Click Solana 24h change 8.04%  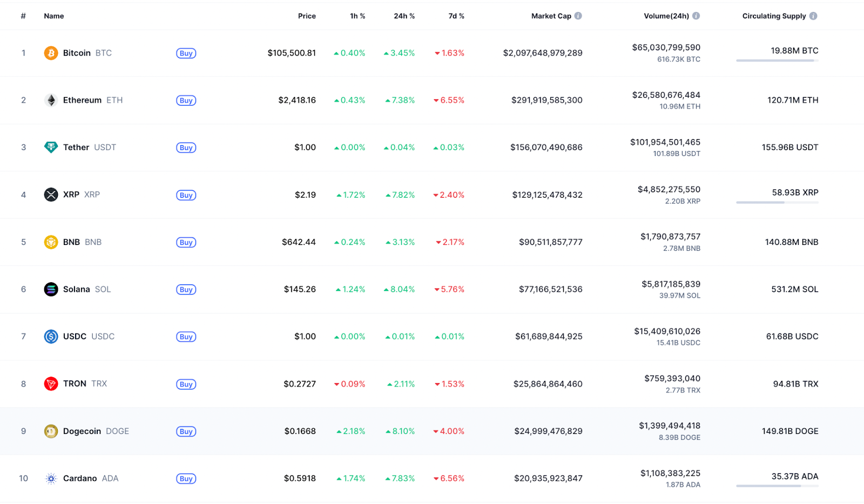400,289
